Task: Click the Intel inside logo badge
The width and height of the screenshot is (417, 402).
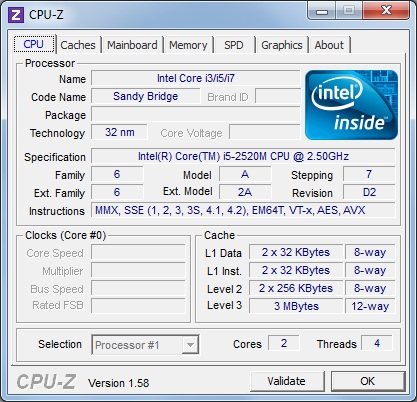Action: pos(351,105)
